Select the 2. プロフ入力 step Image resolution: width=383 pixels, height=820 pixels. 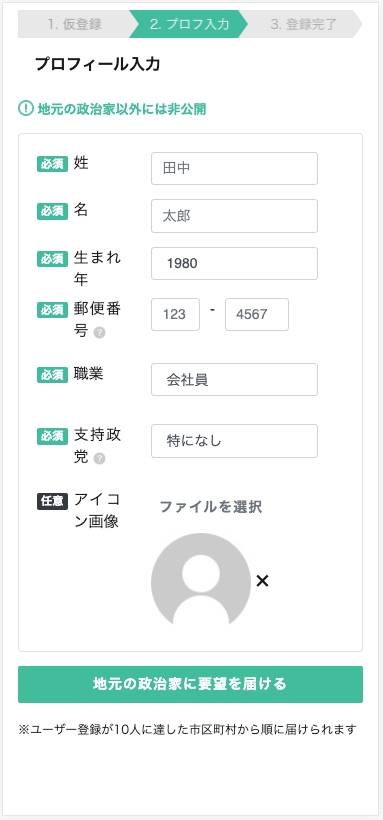(x=189, y=24)
